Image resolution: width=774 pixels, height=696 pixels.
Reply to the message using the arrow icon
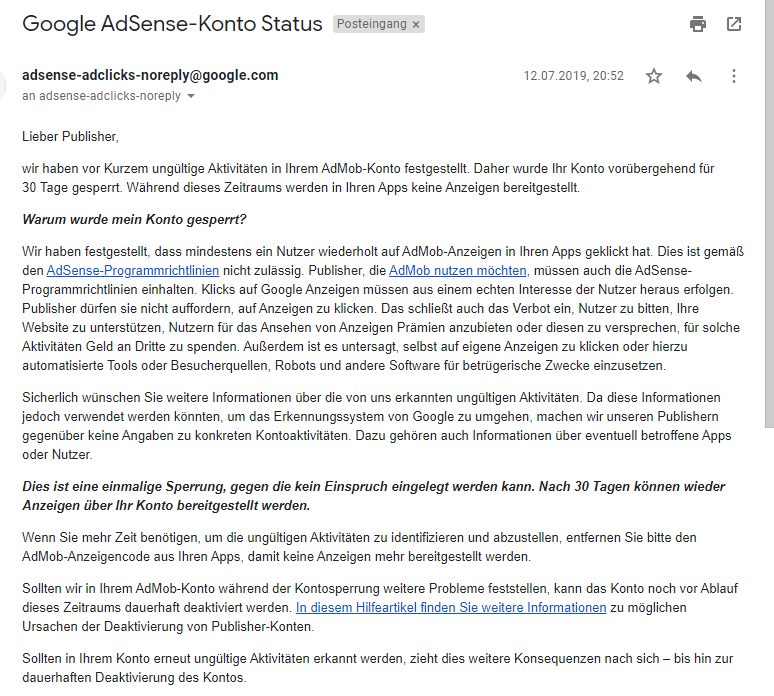point(694,76)
